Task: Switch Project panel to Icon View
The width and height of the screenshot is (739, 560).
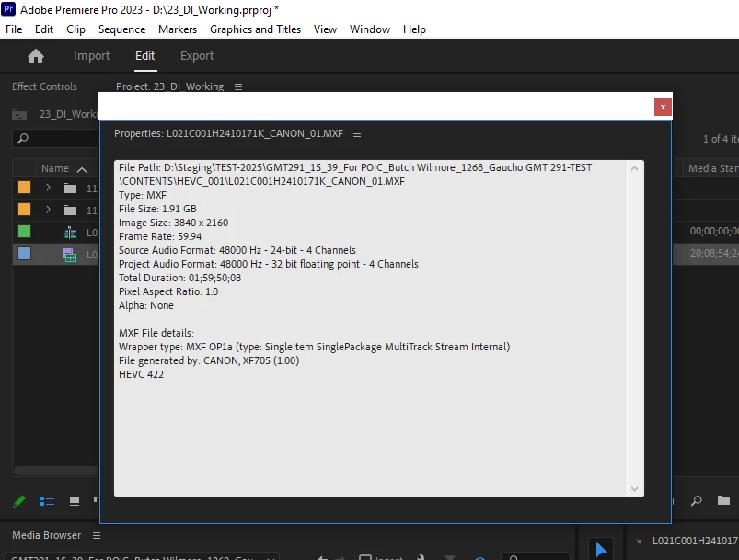Action: click(x=75, y=501)
